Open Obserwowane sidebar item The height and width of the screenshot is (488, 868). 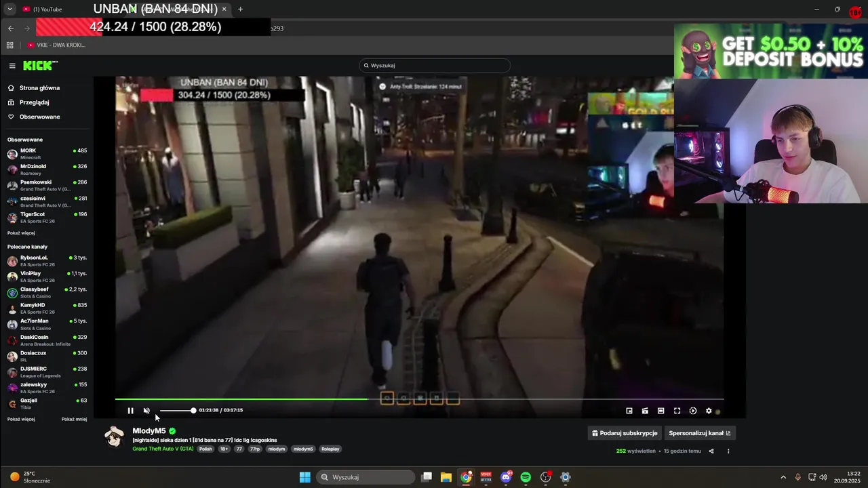(39, 117)
